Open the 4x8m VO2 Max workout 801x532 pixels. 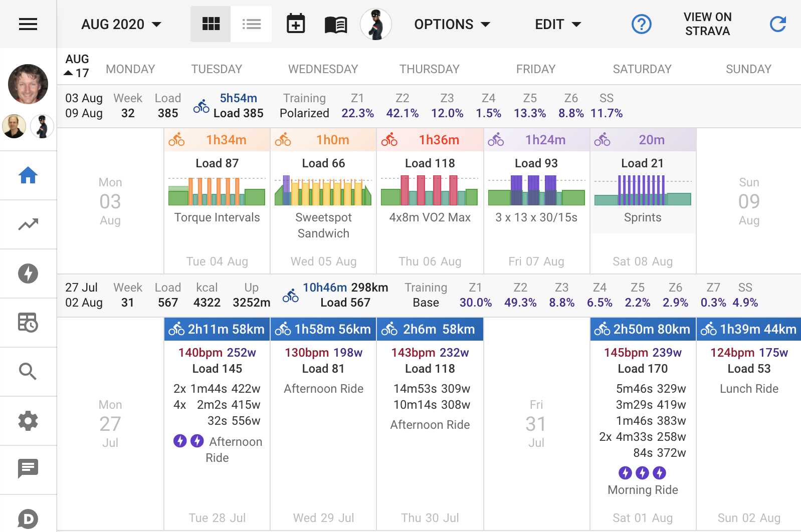coord(430,217)
